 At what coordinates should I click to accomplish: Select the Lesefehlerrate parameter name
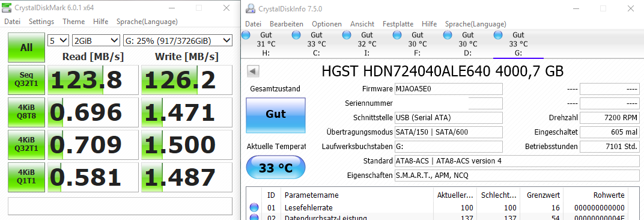(308, 207)
